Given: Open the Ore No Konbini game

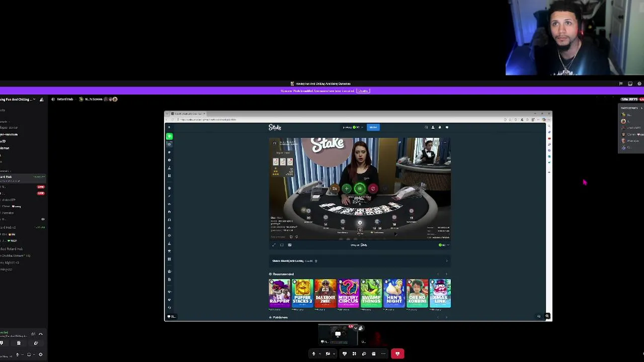Looking at the screenshot, I should (x=417, y=293).
